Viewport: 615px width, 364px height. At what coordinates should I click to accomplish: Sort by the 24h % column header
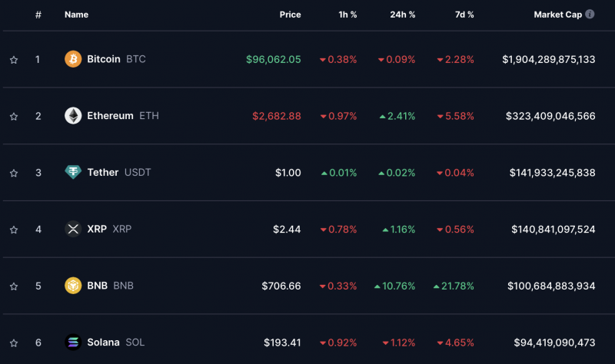coord(402,15)
